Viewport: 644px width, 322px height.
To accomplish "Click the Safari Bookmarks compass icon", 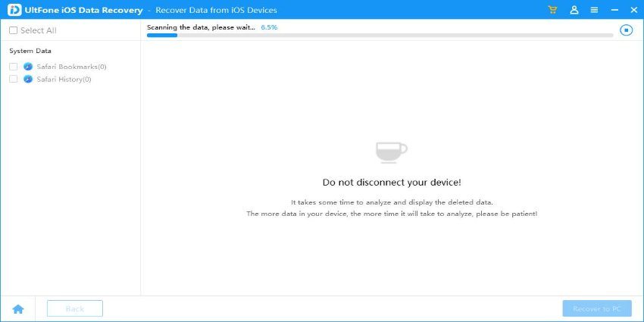I will 28,67.
